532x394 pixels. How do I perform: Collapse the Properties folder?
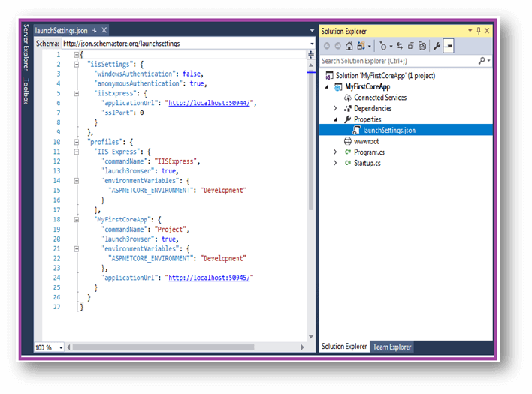pyautogui.click(x=336, y=119)
